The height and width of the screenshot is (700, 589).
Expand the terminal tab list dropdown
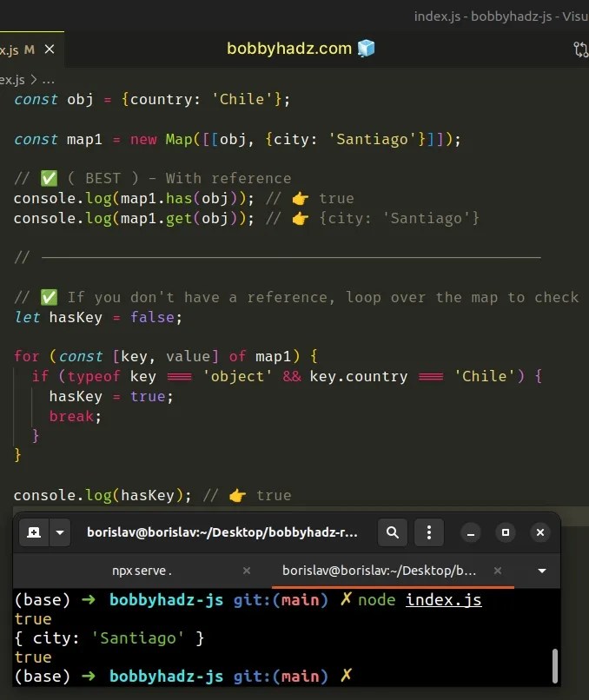click(542, 571)
